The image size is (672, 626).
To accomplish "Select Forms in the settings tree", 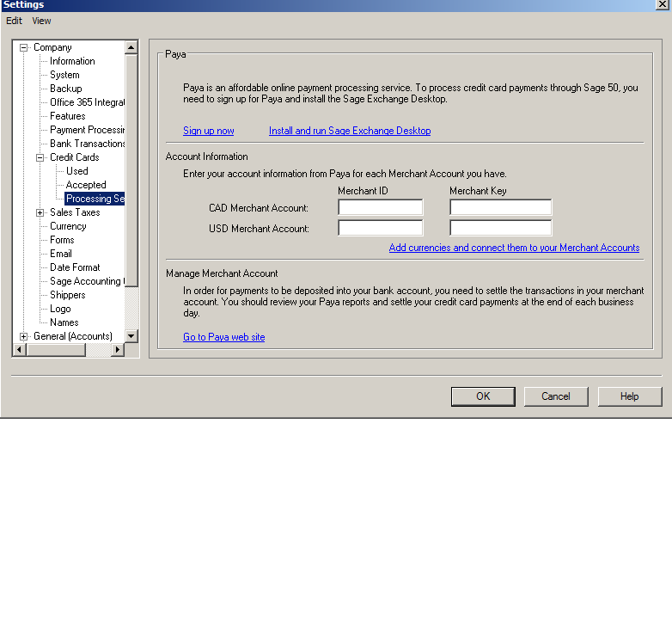I will click(x=62, y=240).
